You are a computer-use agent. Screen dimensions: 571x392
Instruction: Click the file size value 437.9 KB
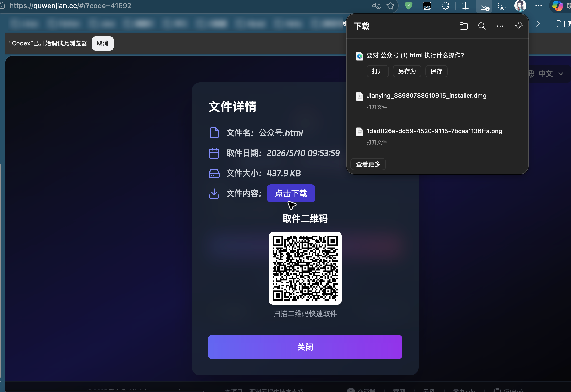coord(284,173)
